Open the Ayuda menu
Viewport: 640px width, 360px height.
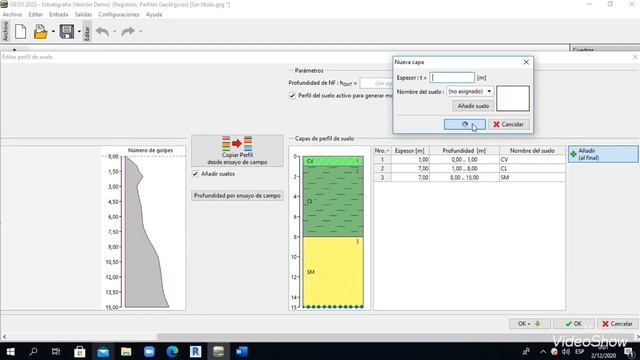point(154,14)
